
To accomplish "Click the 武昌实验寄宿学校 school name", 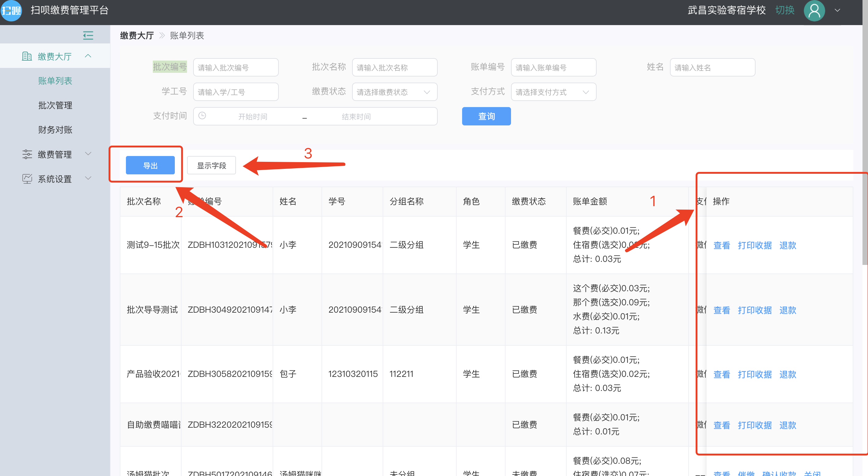I will click(726, 10).
